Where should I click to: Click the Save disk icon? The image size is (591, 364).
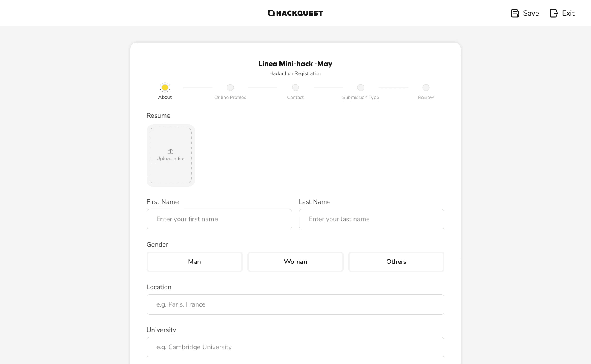click(515, 13)
